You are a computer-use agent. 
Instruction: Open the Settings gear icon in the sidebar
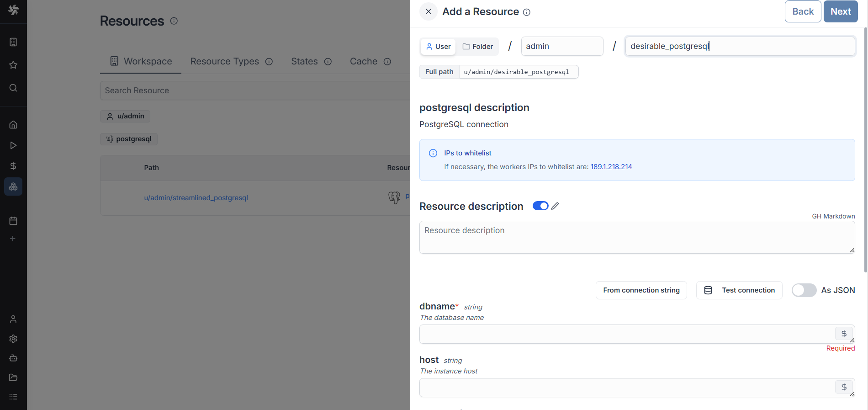click(13, 339)
